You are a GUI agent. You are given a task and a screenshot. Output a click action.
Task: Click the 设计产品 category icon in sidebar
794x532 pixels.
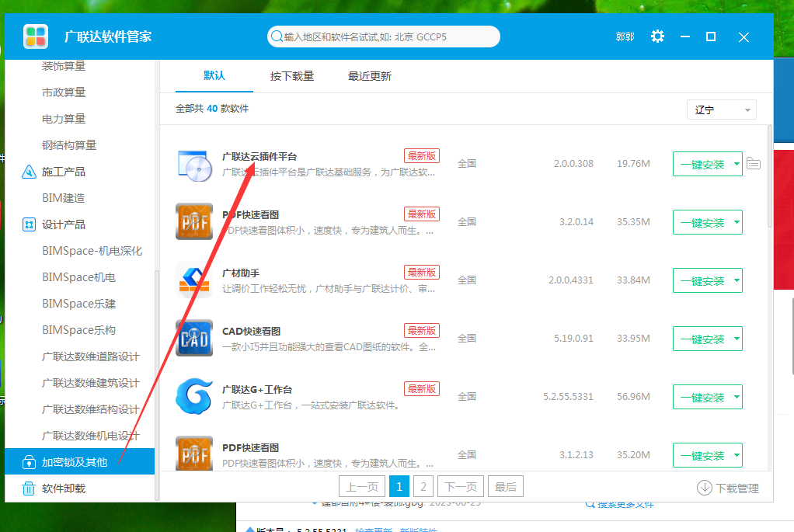[x=29, y=224]
